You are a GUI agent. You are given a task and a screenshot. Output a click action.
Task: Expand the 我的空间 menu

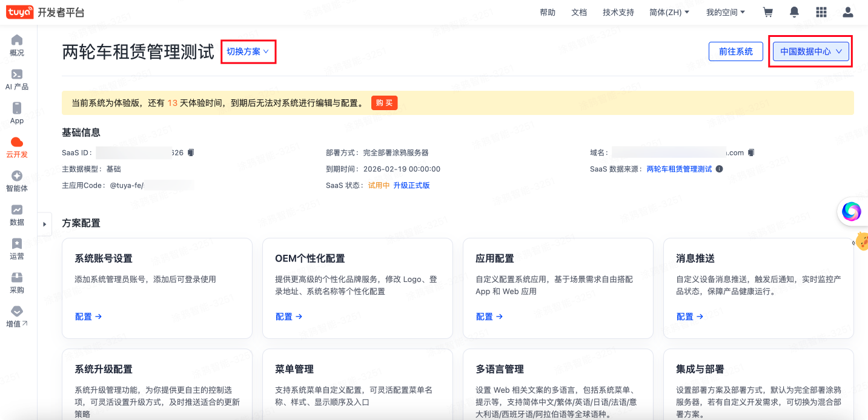click(725, 11)
